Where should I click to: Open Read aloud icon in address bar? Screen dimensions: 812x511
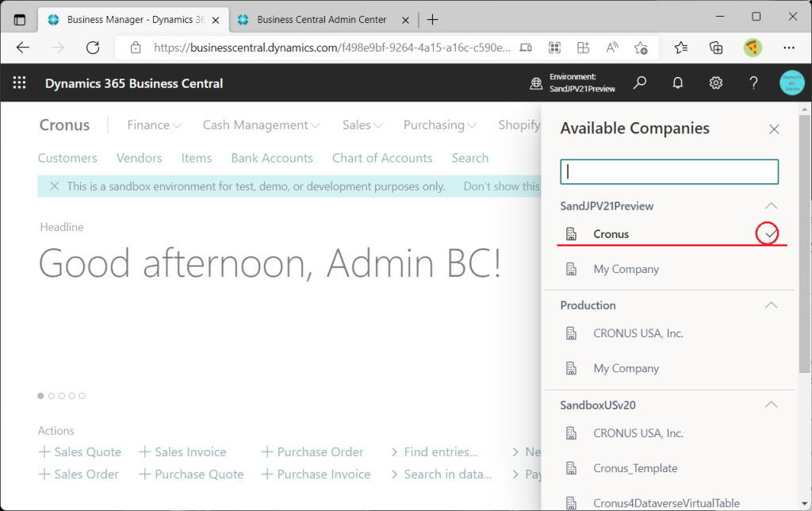point(612,48)
